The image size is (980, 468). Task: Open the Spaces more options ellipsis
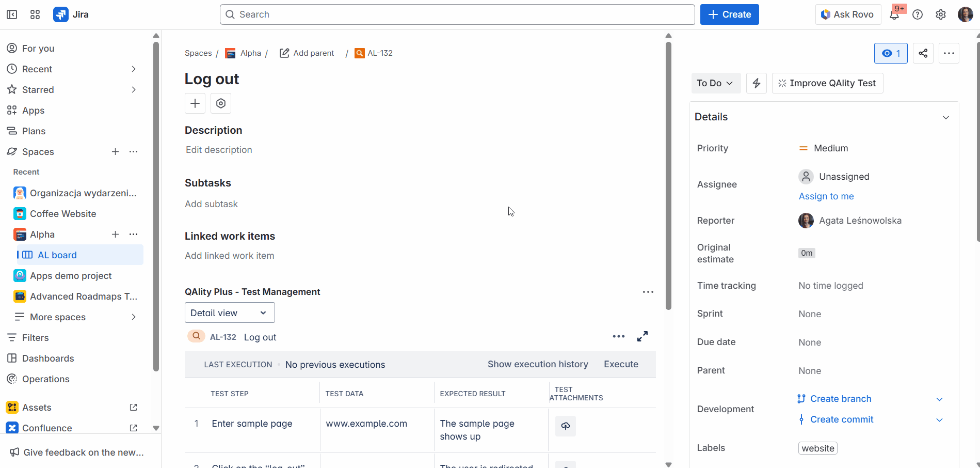pyautogui.click(x=134, y=152)
